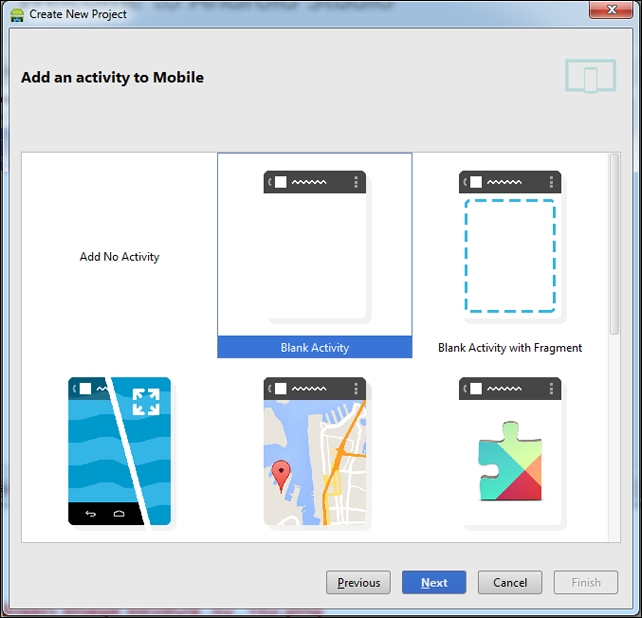The height and width of the screenshot is (618, 642).
Task: Click the red map pin in Maps template
Action: click(281, 476)
